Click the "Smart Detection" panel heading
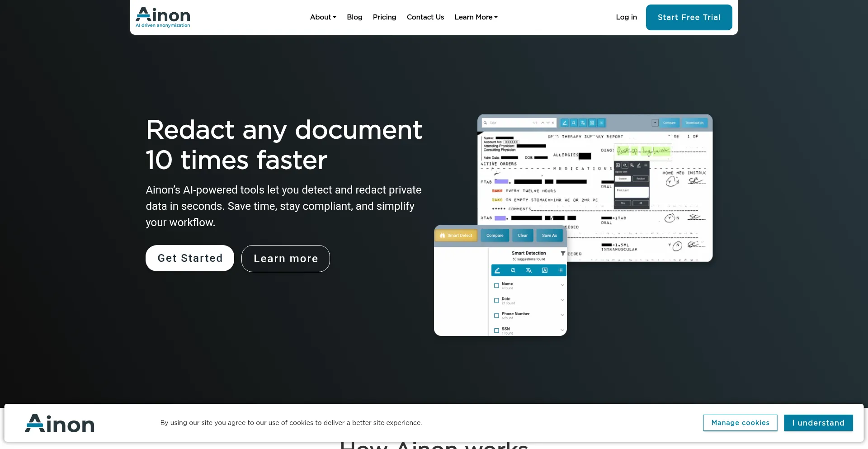The image size is (868, 449). click(528, 253)
